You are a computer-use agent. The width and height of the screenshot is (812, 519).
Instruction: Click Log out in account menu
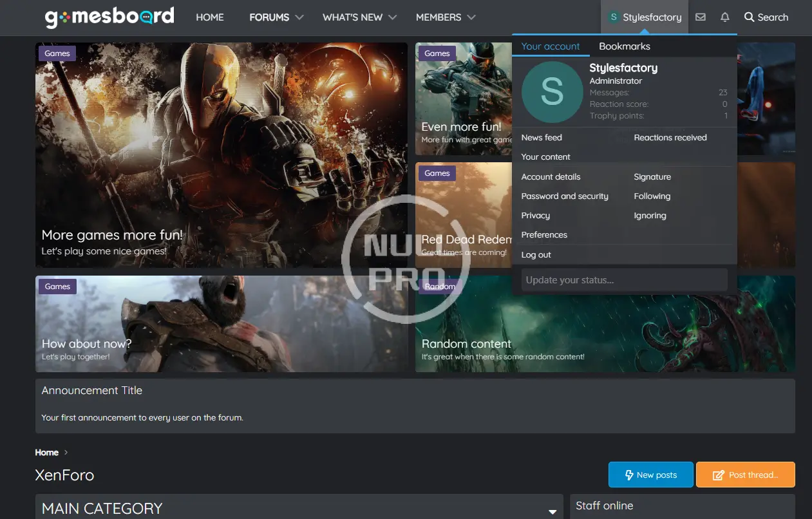pyautogui.click(x=536, y=255)
